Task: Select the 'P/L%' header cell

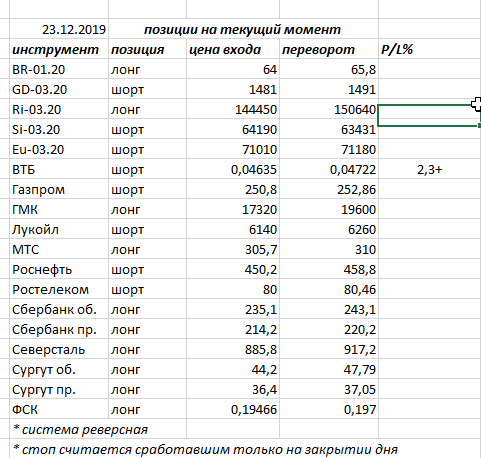Action: 430,49
